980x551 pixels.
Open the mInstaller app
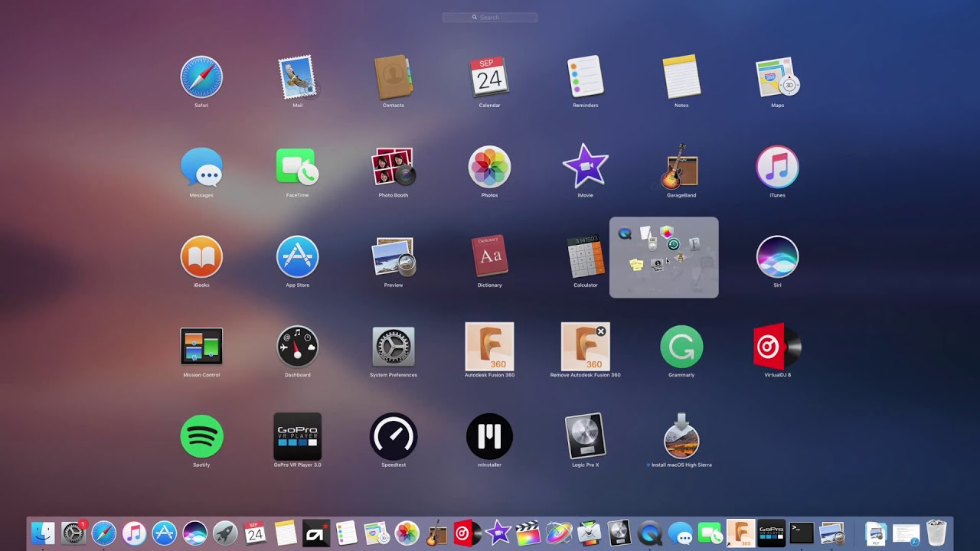coord(489,436)
